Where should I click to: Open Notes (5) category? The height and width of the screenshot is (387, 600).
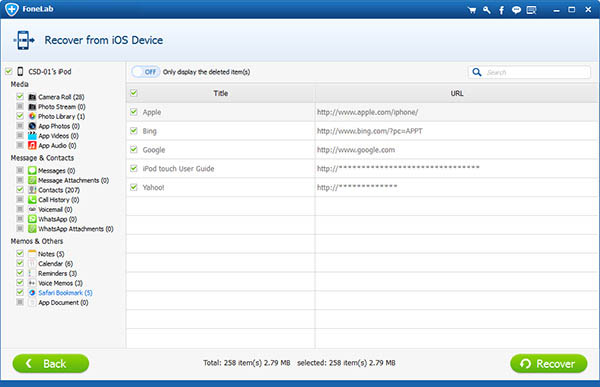[x=51, y=254]
